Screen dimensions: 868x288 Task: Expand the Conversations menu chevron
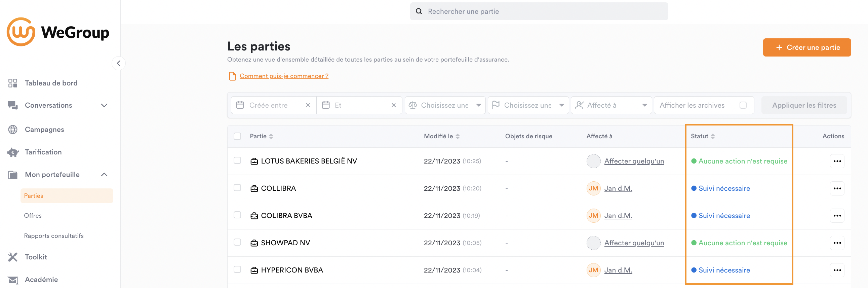104,106
